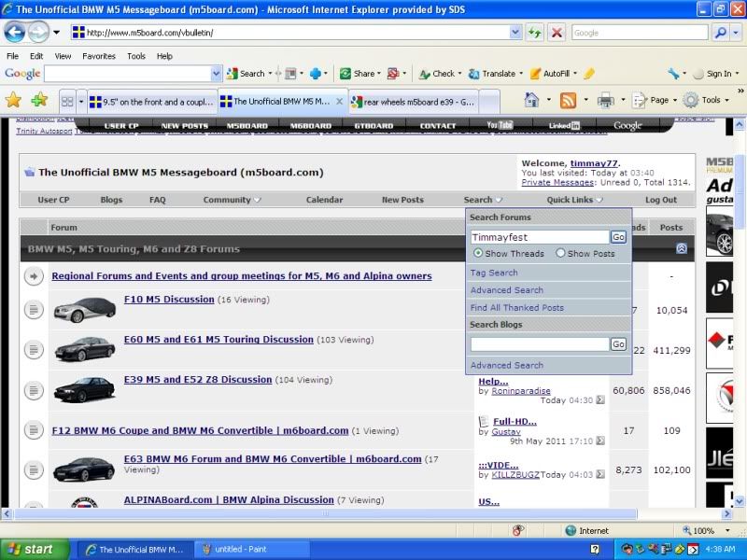Image resolution: width=747 pixels, height=560 pixels.
Task: Select the Show Posts radio button
Action: pyautogui.click(x=560, y=253)
